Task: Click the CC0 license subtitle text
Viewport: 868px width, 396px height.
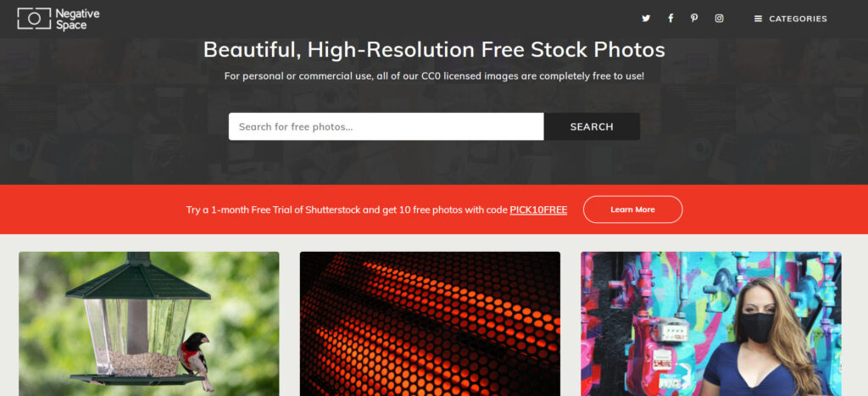Action: pyautogui.click(x=434, y=75)
